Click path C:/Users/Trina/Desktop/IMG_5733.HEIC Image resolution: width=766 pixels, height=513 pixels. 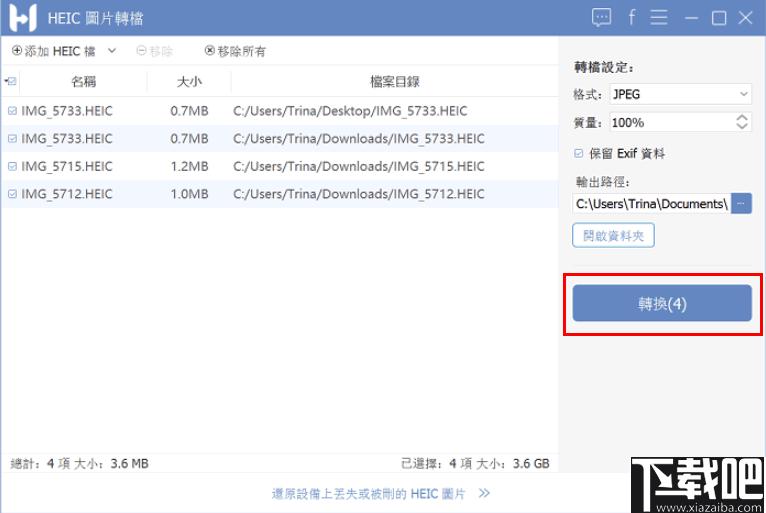350,111
